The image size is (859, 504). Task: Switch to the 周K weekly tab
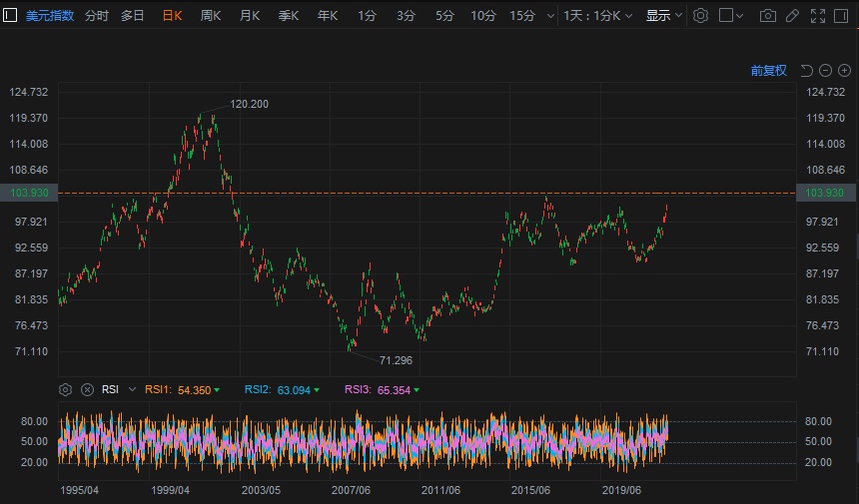[x=211, y=16]
